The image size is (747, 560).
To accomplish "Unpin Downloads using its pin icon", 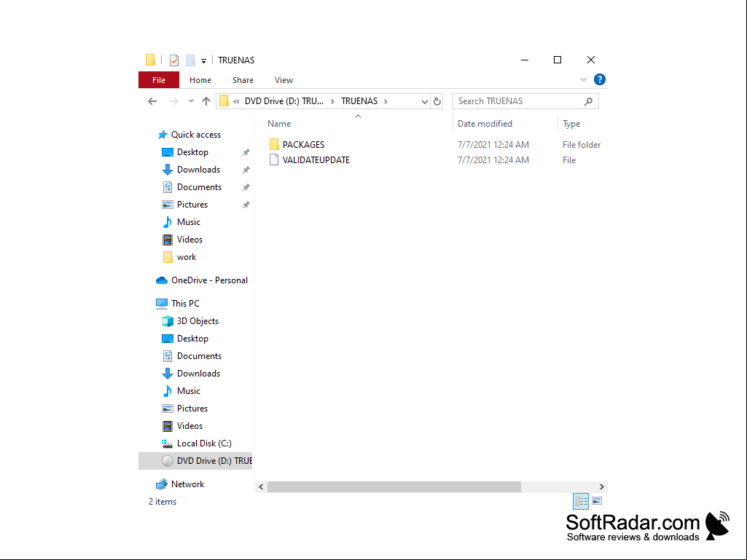I will point(246,170).
